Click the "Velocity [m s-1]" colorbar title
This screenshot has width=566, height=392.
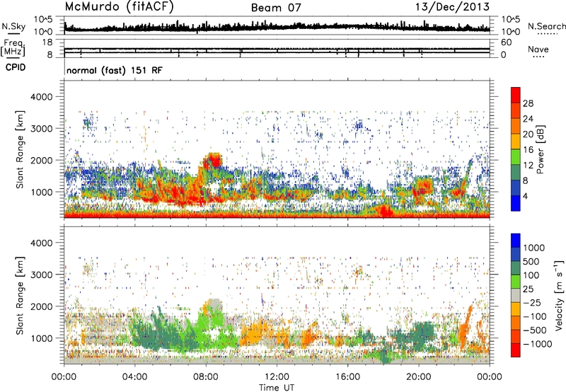point(559,295)
